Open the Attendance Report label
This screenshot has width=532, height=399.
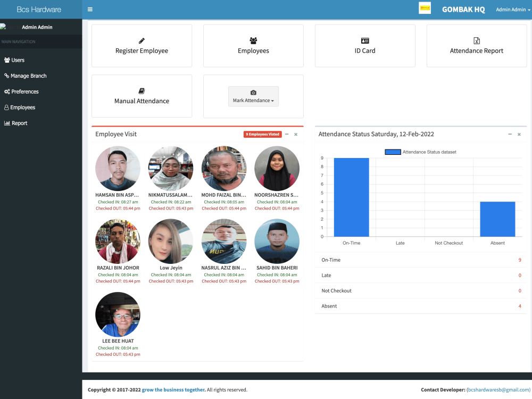click(476, 51)
